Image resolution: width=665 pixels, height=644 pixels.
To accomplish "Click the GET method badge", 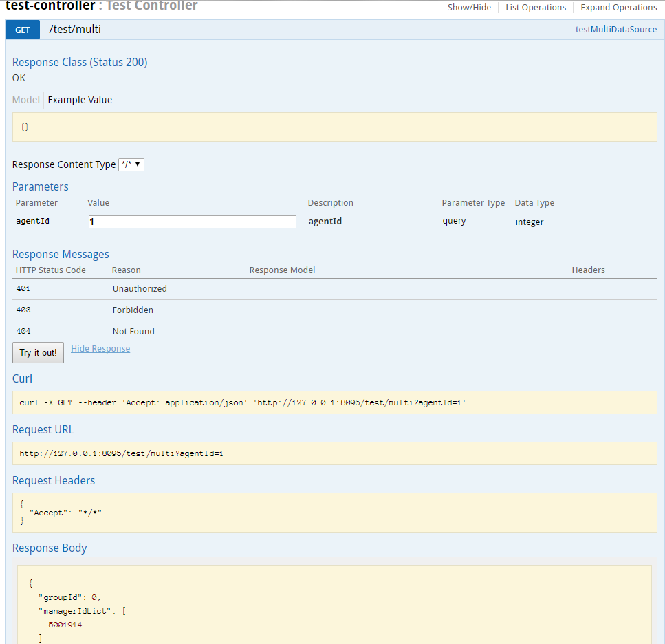I will 23,30.
